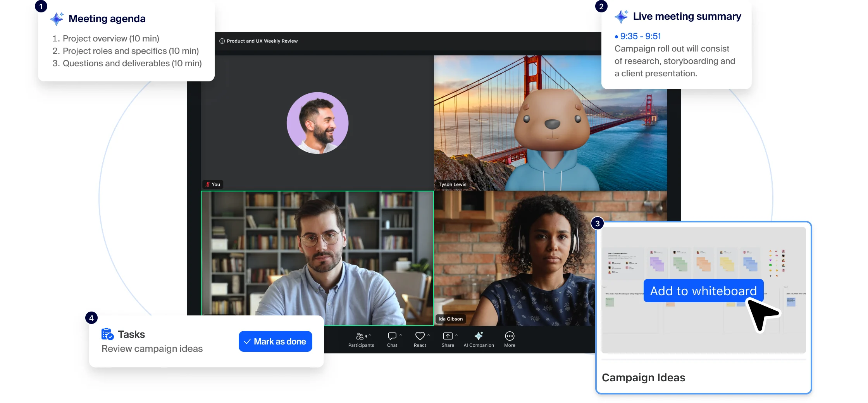
Task: Open AI Companion sparkle icon
Action: click(479, 336)
